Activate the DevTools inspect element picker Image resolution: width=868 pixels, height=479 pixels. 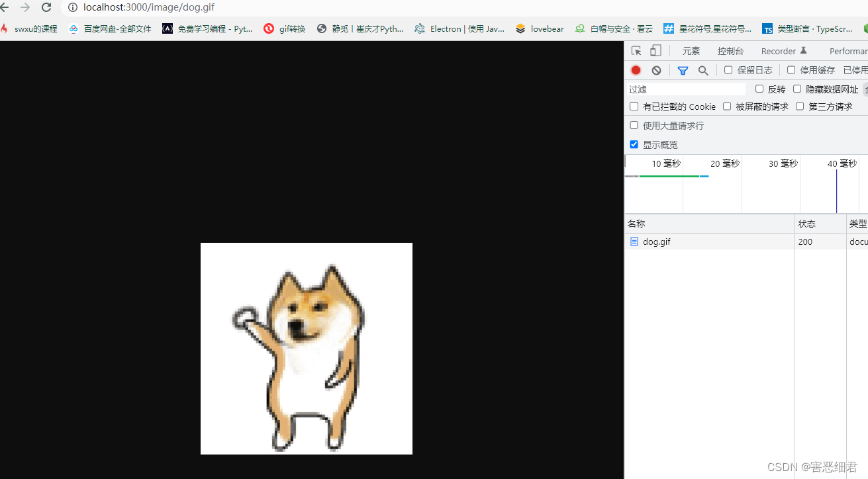click(636, 51)
